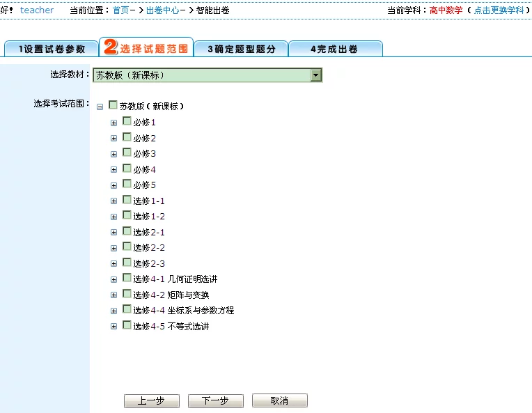Select the 选修1-2 checkbox

pyautogui.click(x=127, y=215)
